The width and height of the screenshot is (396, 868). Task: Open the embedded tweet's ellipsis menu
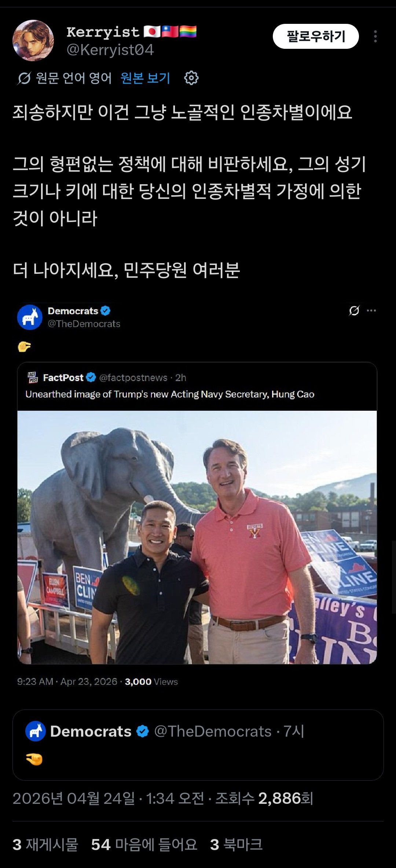[371, 311]
